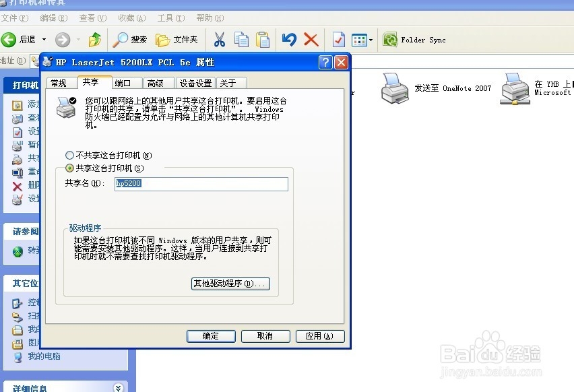This screenshot has height=392, width=574.
Task: Click the red Delete X toolbar icon
Action: tap(311, 40)
